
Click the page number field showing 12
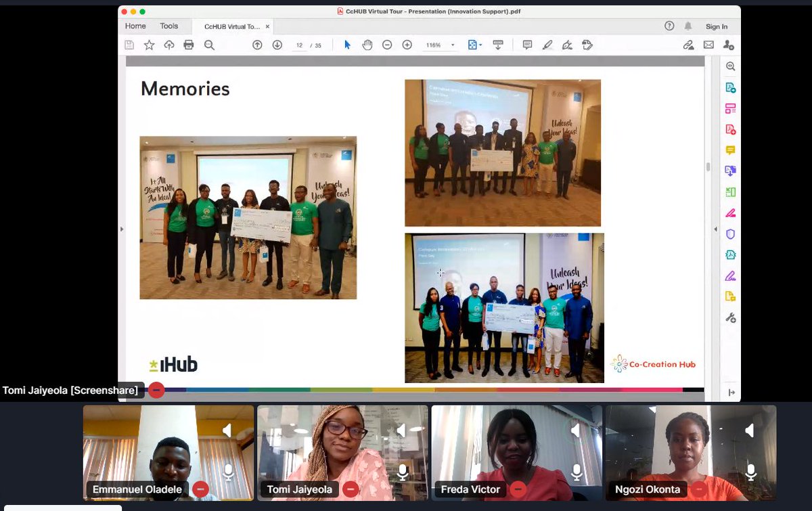(299, 45)
